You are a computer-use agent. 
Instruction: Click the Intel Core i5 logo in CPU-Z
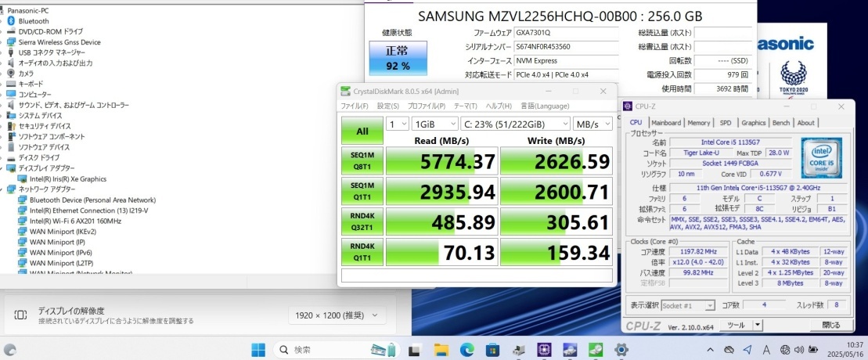coord(821,157)
